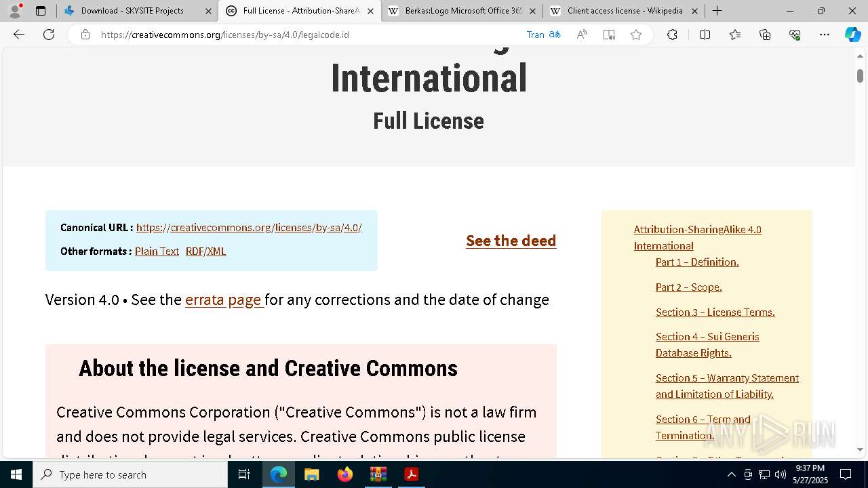Open Firefox from taskbar
868x488 pixels.
tap(344, 474)
